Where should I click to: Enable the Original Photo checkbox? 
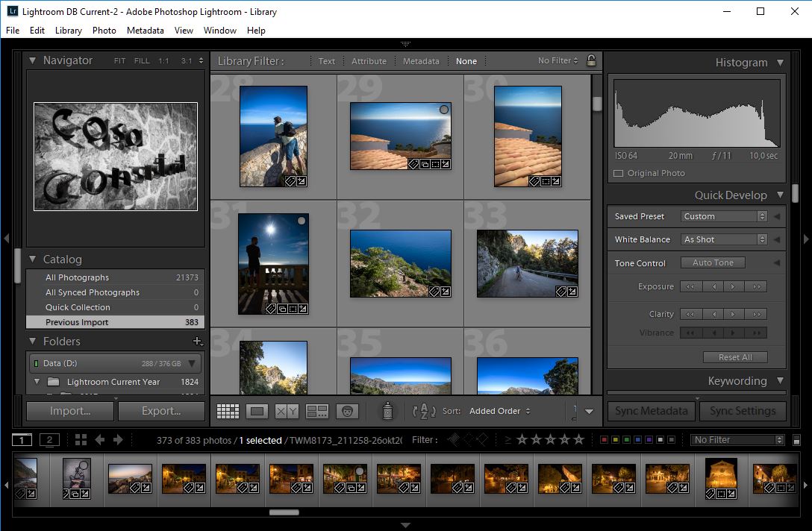tap(617, 173)
